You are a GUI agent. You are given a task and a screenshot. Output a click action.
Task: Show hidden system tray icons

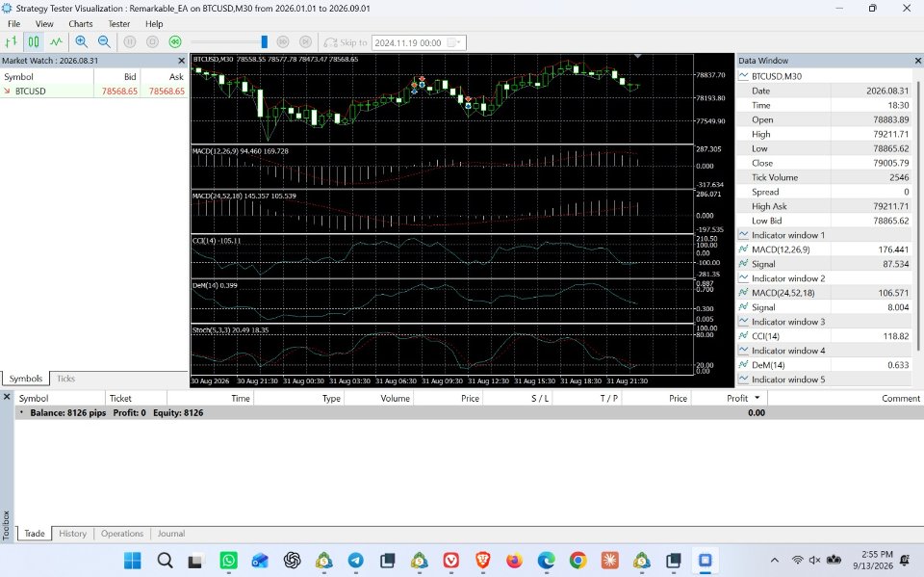pos(775,560)
